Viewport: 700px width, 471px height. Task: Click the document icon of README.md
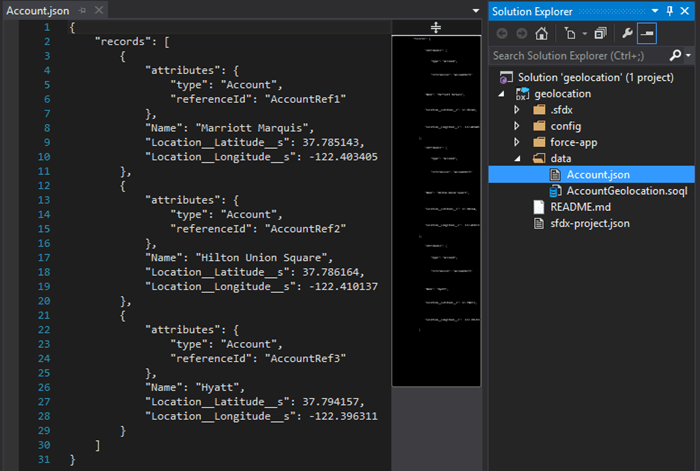pyautogui.click(x=539, y=207)
